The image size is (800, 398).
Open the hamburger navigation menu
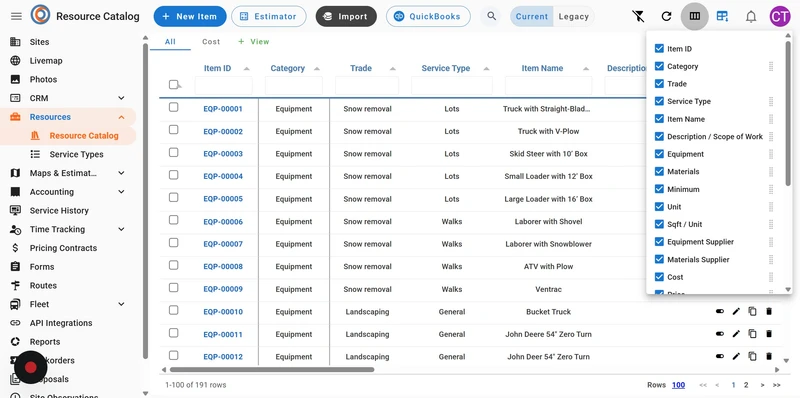(x=16, y=16)
